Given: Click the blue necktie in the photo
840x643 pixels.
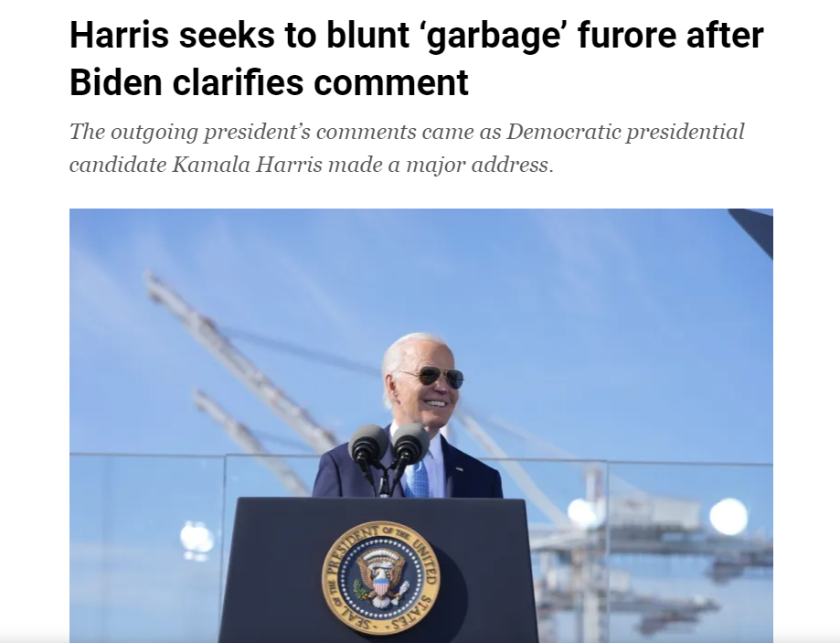Looking at the screenshot, I should pyautogui.click(x=416, y=477).
